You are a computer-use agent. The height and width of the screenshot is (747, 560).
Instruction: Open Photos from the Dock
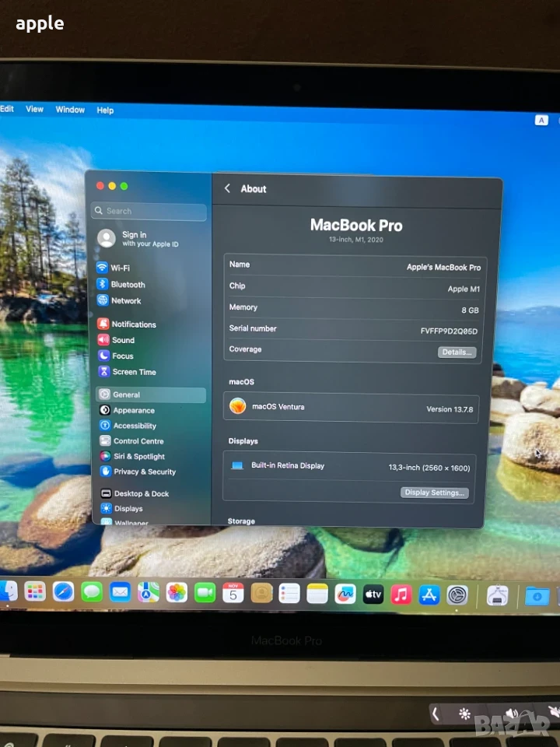[x=177, y=593]
